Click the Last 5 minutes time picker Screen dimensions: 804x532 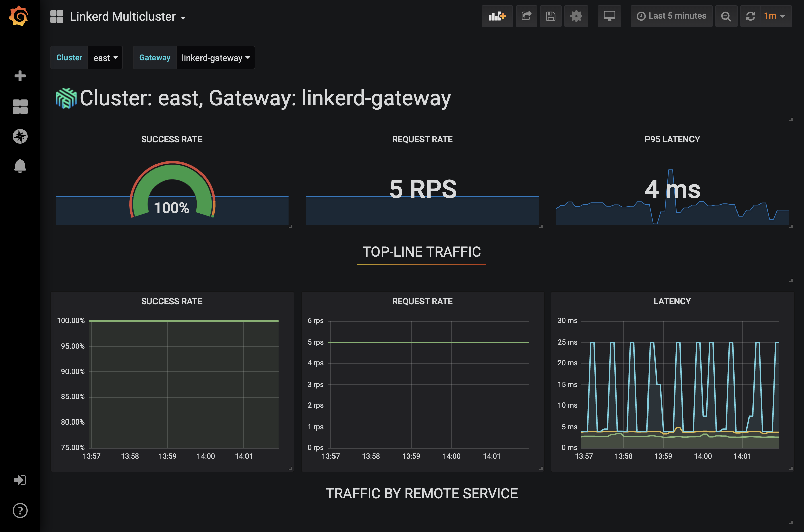click(x=671, y=16)
